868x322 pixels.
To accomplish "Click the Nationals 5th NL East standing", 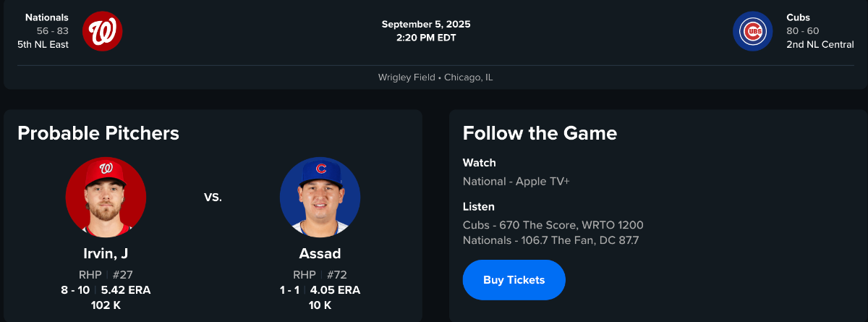I will [x=43, y=44].
